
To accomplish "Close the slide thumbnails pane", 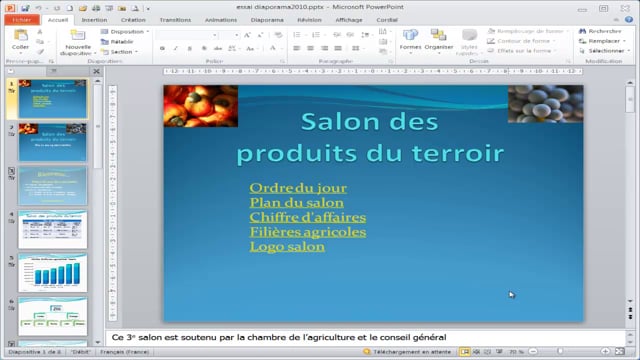I will pyautogui.click(x=96, y=71).
